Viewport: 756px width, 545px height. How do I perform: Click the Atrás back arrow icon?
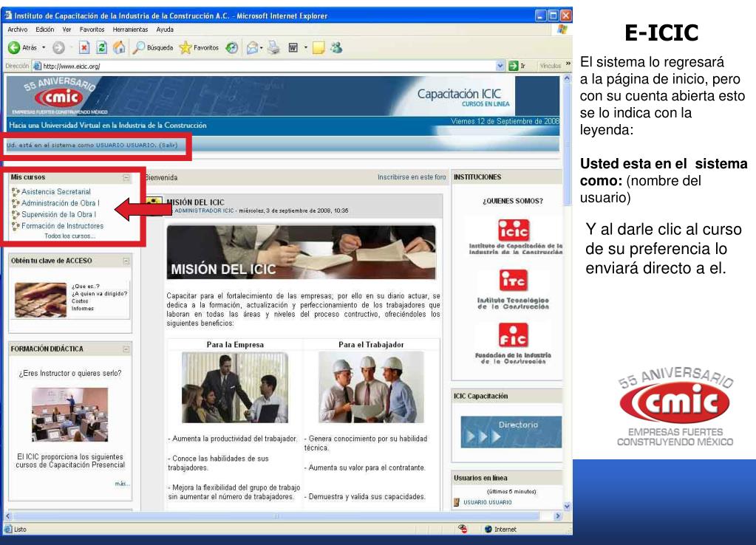(14, 47)
